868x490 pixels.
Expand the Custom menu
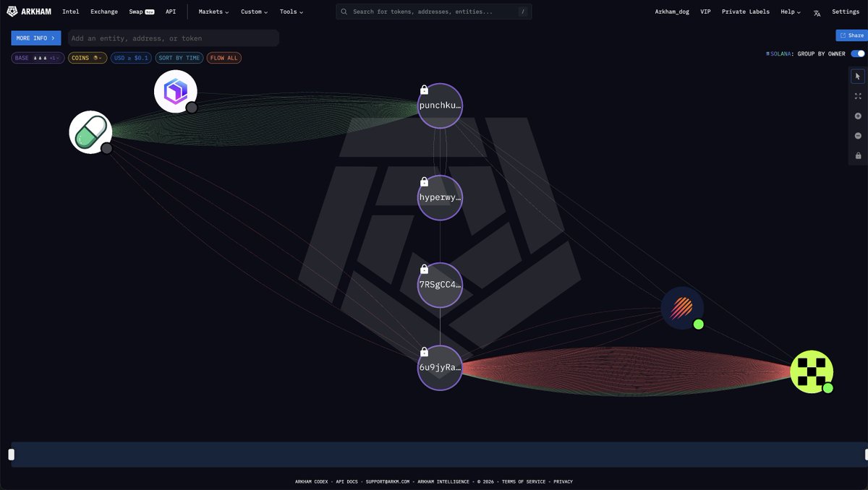254,12
